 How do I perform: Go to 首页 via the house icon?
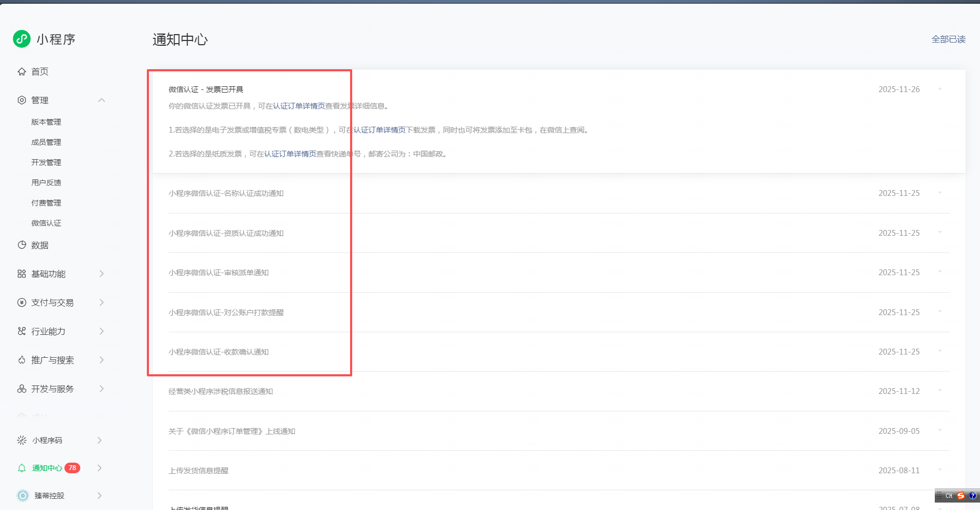click(22, 71)
